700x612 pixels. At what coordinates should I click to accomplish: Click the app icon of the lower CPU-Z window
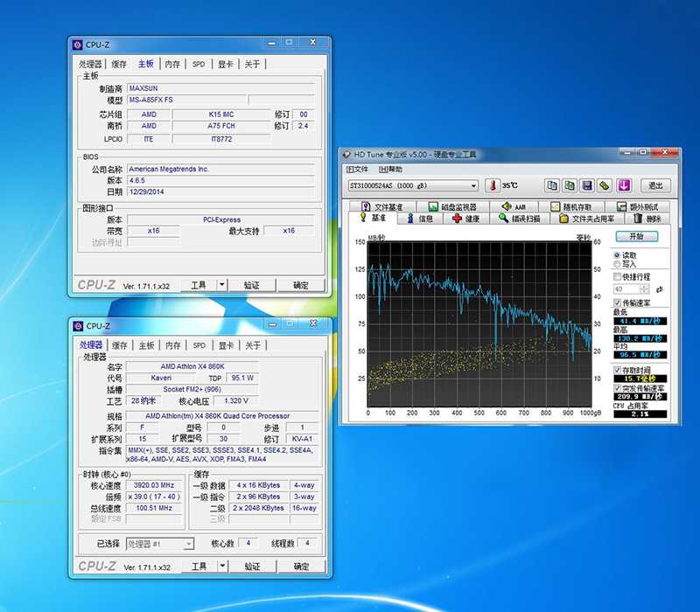(78, 326)
